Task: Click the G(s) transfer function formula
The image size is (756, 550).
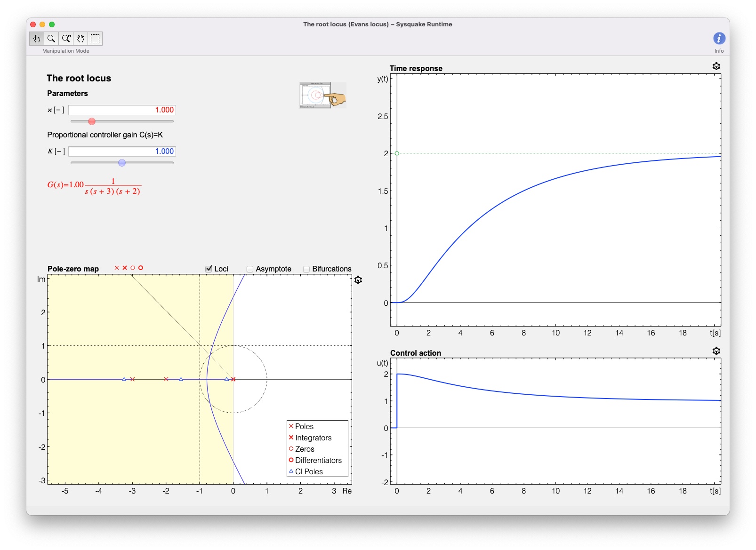Action: click(94, 186)
